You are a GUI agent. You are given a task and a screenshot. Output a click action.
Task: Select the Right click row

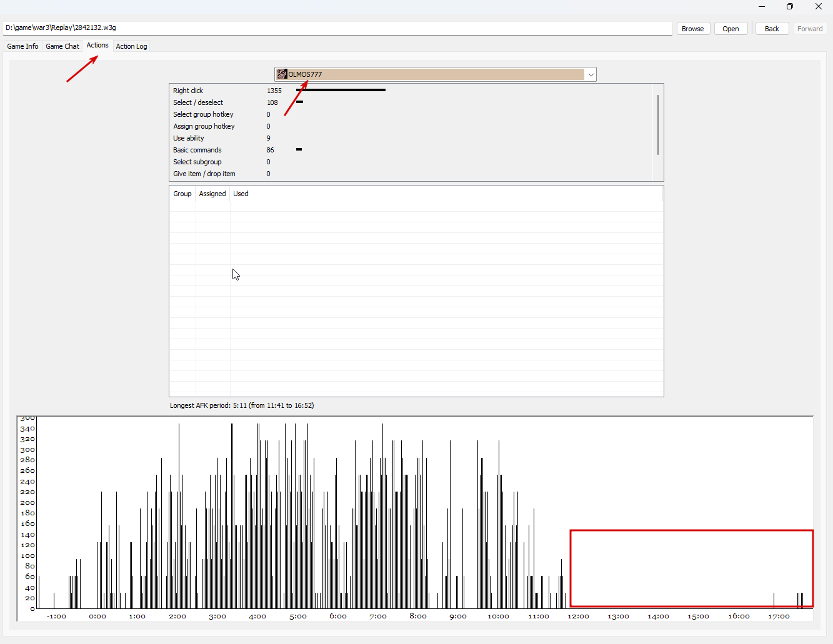point(411,91)
